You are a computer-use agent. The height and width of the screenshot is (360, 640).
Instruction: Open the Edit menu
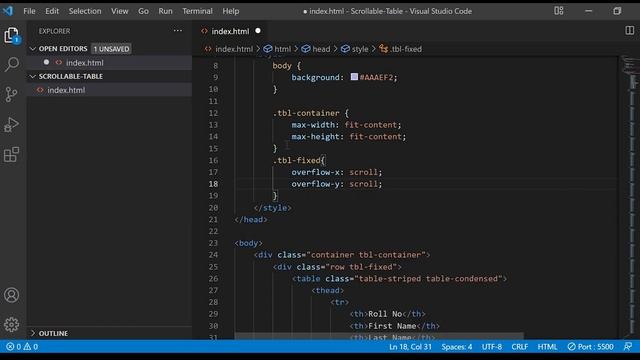(52, 11)
